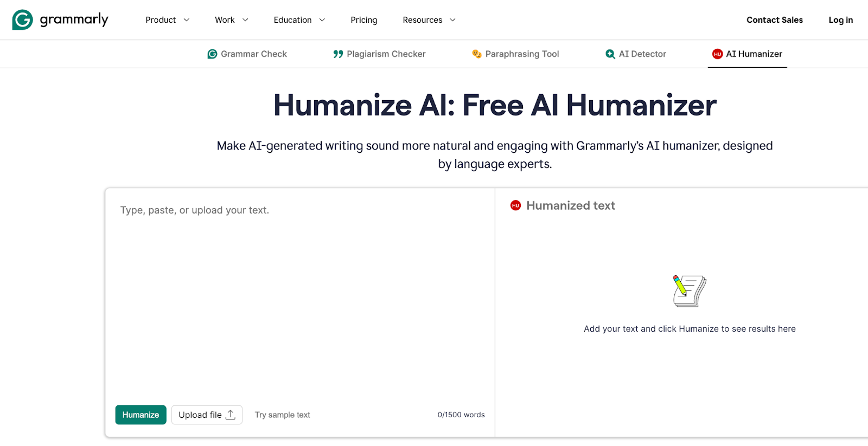Image resolution: width=868 pixels, height=446 pixels.
Task: Click the Try sample text link
Action: click(x=282, y=415)
